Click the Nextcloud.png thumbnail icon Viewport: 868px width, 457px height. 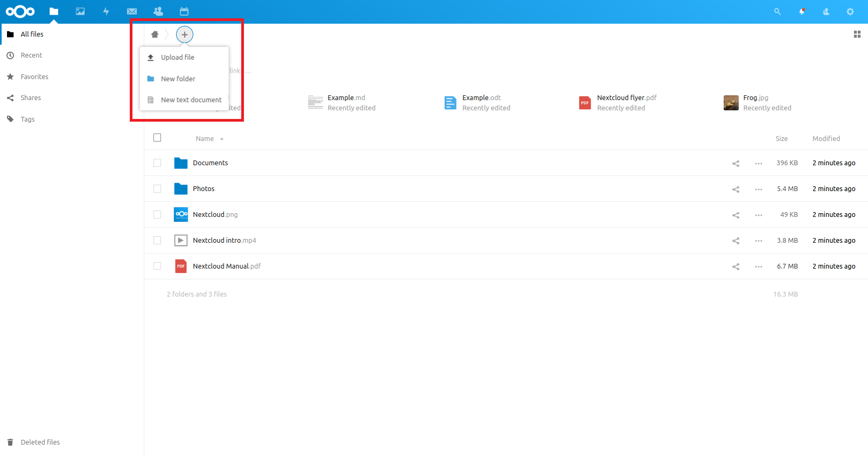[181, 215]
